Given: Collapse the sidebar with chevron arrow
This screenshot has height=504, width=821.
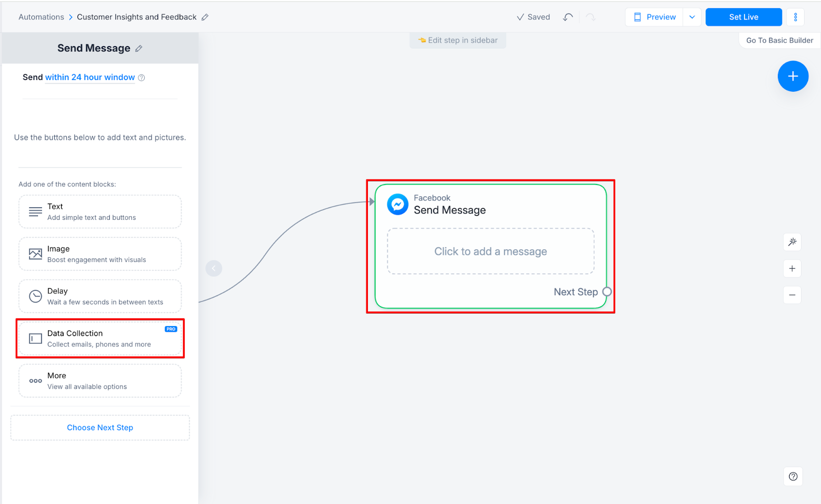Looking at the screenshot, I should (213, 268).
